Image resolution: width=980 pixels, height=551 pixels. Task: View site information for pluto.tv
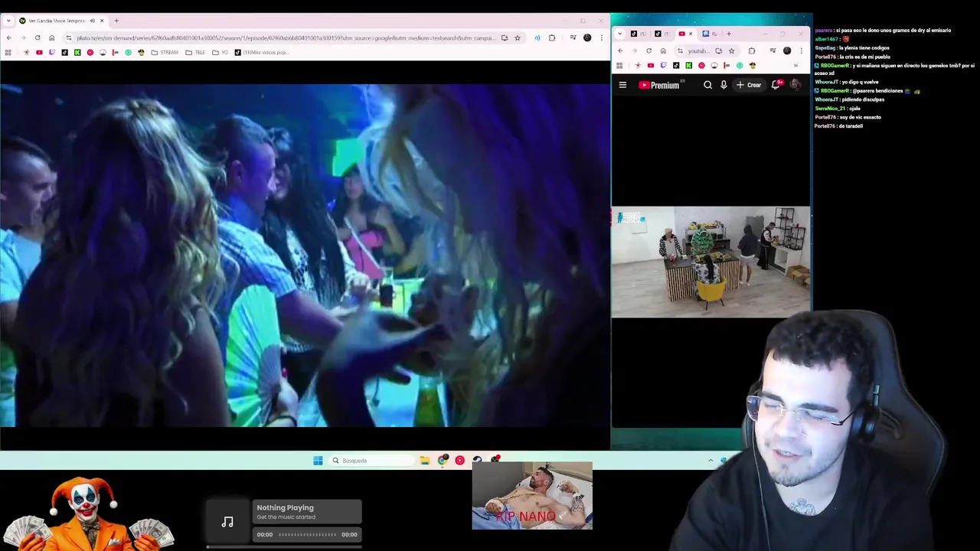coord(69,37)
